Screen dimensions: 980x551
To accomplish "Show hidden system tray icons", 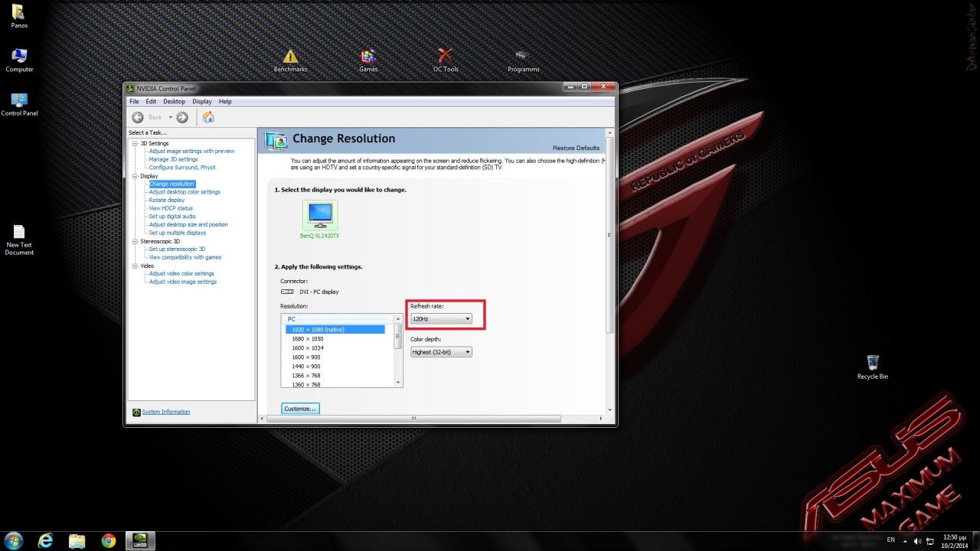I will (905, 541).
